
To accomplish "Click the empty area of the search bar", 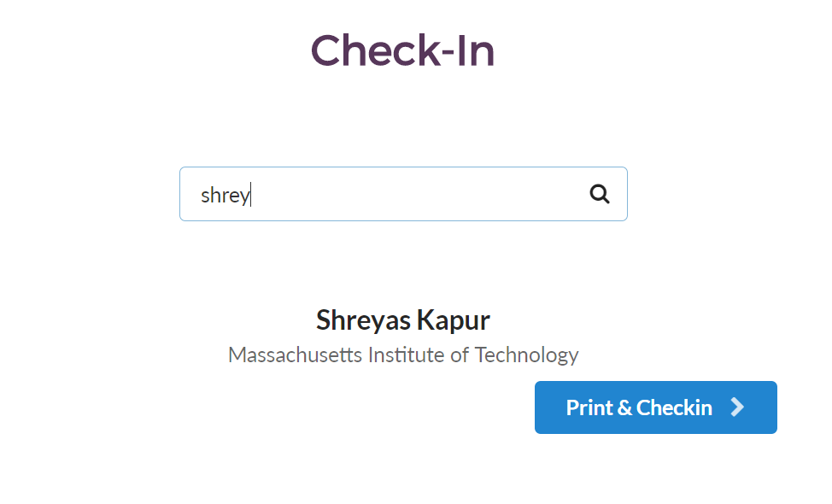I will (x=419, y=194).
